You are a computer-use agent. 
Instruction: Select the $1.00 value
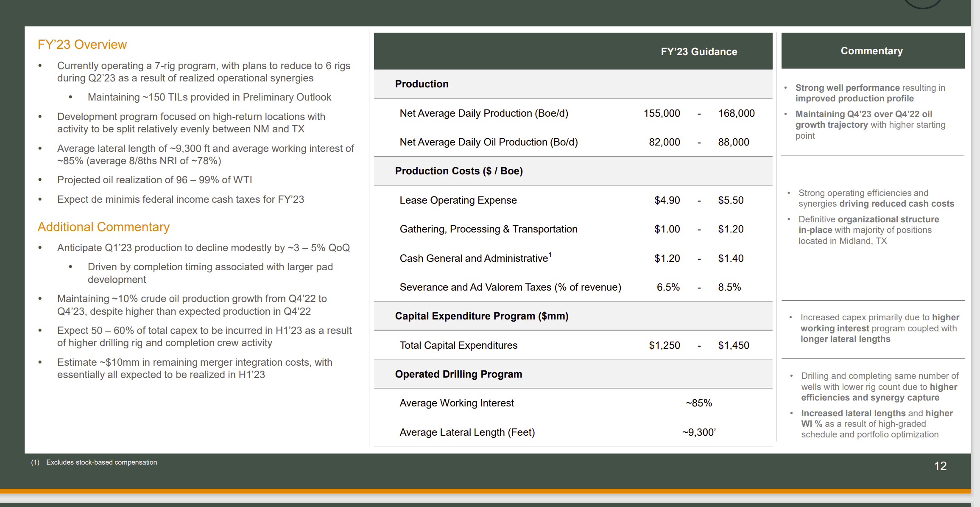pyautogui.click(x=667, y=229)
